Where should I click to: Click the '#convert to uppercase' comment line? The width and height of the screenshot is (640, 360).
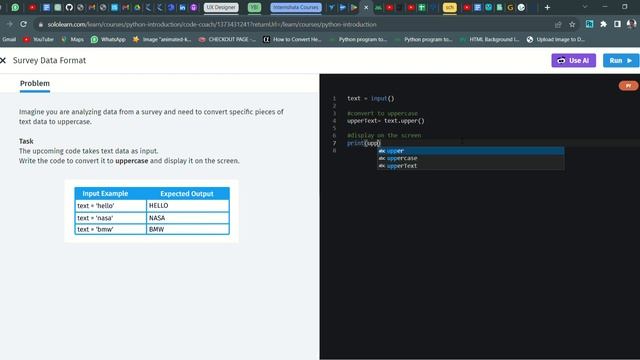(382, 113)
